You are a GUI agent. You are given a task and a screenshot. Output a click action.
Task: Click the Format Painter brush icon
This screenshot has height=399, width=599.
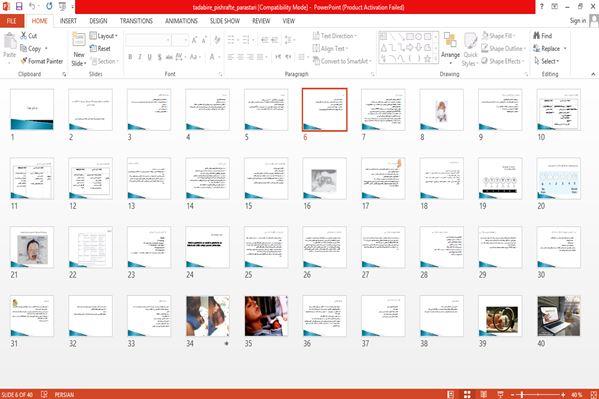coord(24,61)
